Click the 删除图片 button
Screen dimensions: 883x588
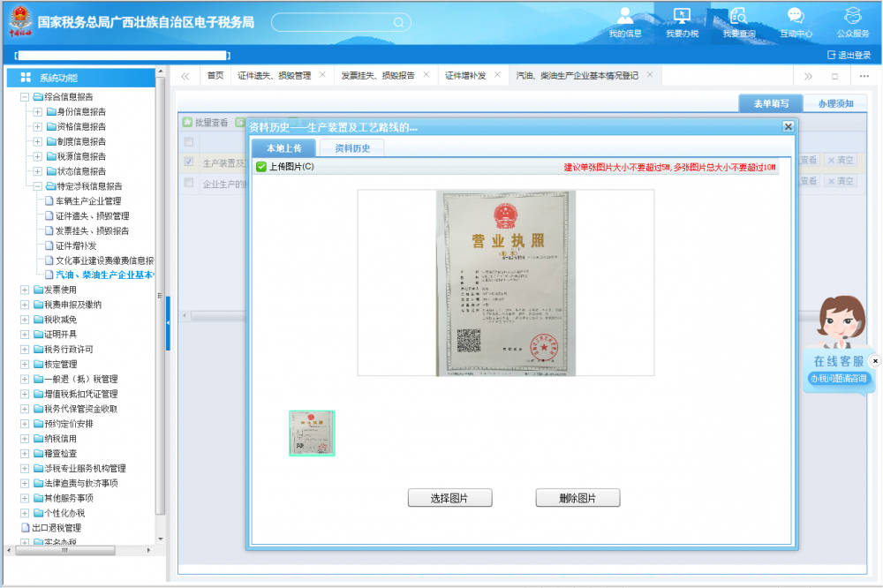577,499
